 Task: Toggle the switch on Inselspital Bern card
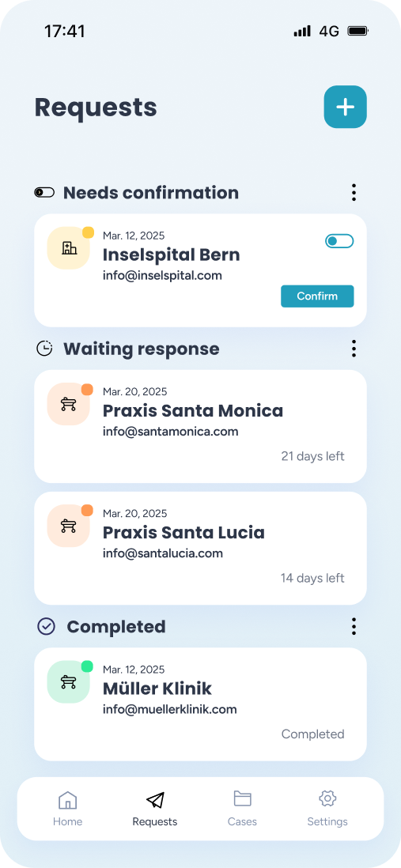coord(339,241)
